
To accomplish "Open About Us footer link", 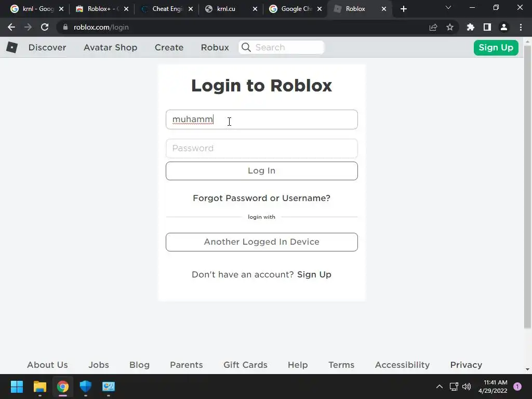I will pyautogui.click(x=47, y=365).
